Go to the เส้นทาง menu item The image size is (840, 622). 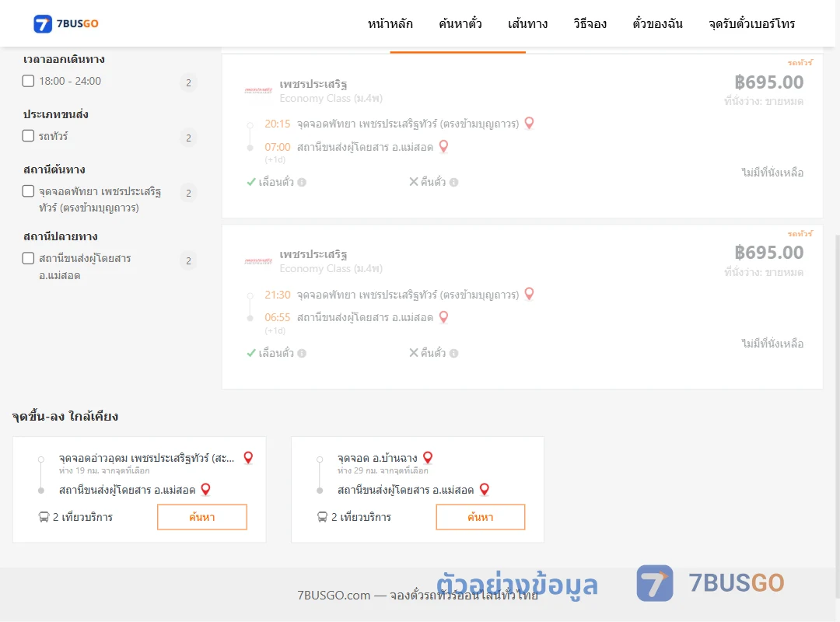point(527,23)
